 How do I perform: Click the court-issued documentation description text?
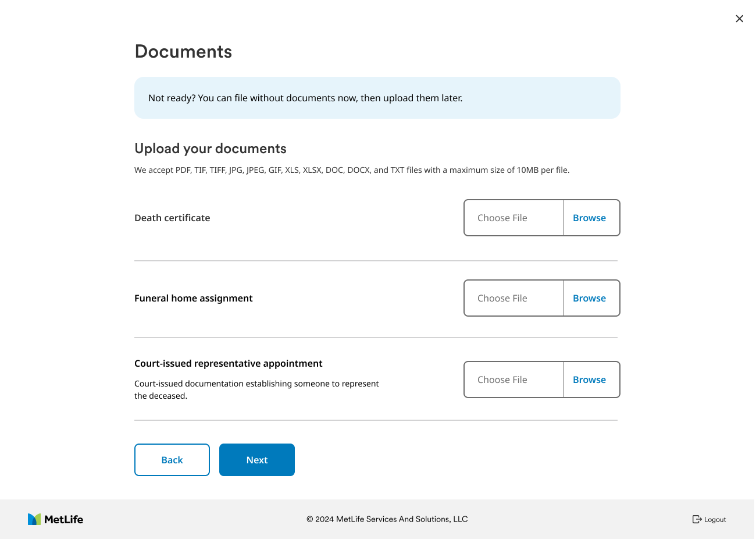pos(256,389)
